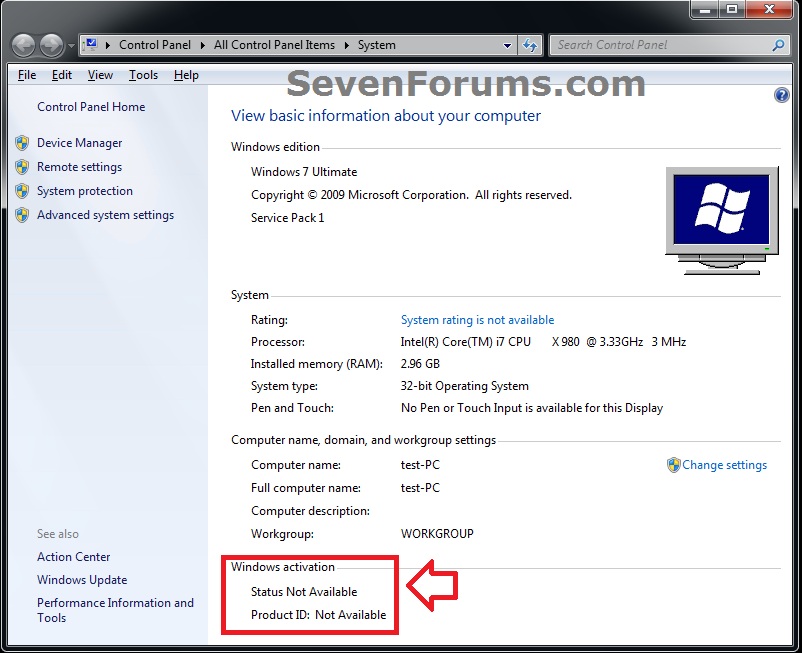Click the Copyright 2009 Microsoft Corporation text
Image resolution: width=802 pixels, height=653 pixels.
411,195
